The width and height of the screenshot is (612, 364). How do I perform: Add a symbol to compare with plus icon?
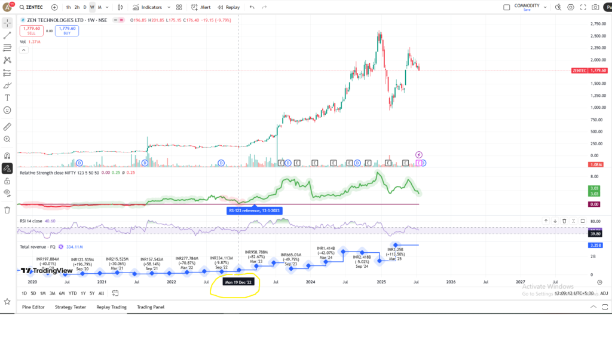(54, 7)
